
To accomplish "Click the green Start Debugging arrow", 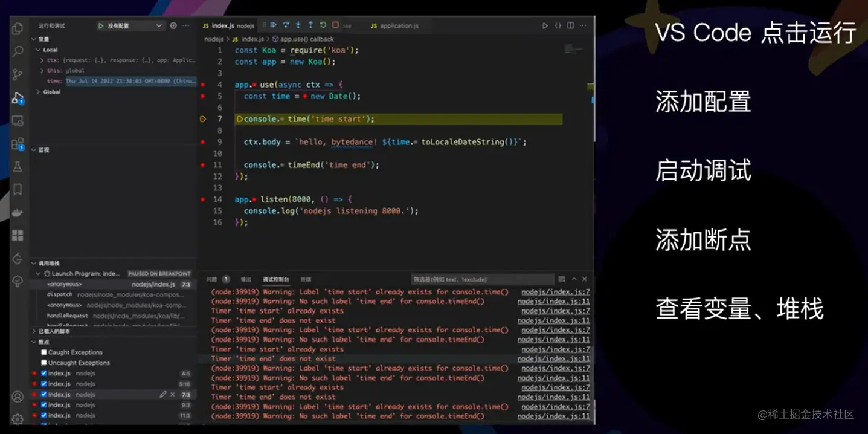I will pos(101,26).
